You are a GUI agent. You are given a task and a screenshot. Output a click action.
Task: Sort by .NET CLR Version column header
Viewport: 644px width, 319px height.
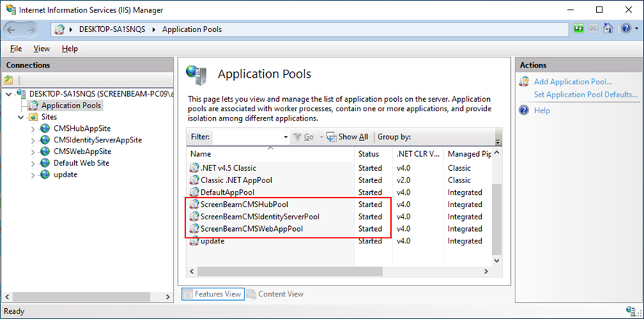(418, 154)
